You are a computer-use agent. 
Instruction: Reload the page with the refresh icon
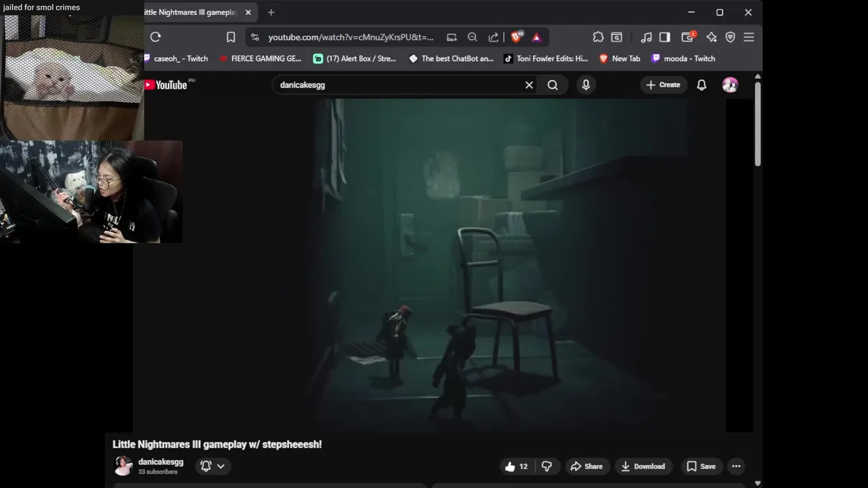(155, 37)
